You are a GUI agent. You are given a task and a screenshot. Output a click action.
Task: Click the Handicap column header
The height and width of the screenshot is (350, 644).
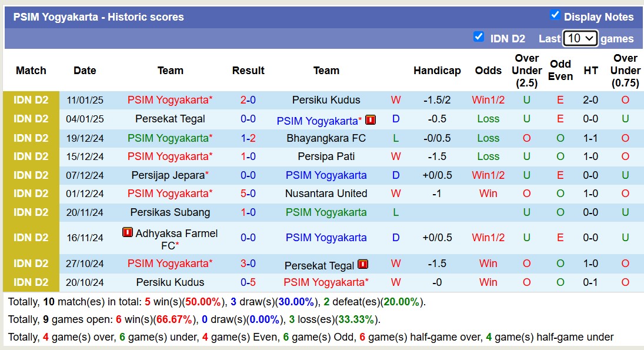tap(437, 71)
